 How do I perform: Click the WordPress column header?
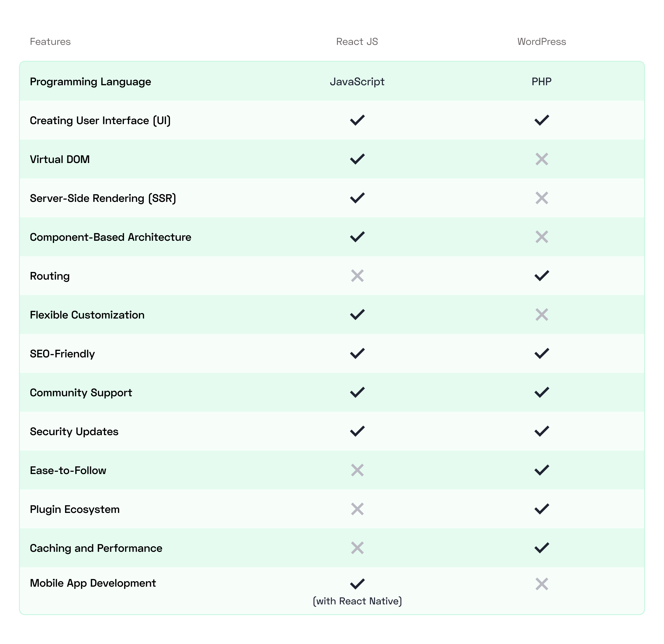click(541, 42)
